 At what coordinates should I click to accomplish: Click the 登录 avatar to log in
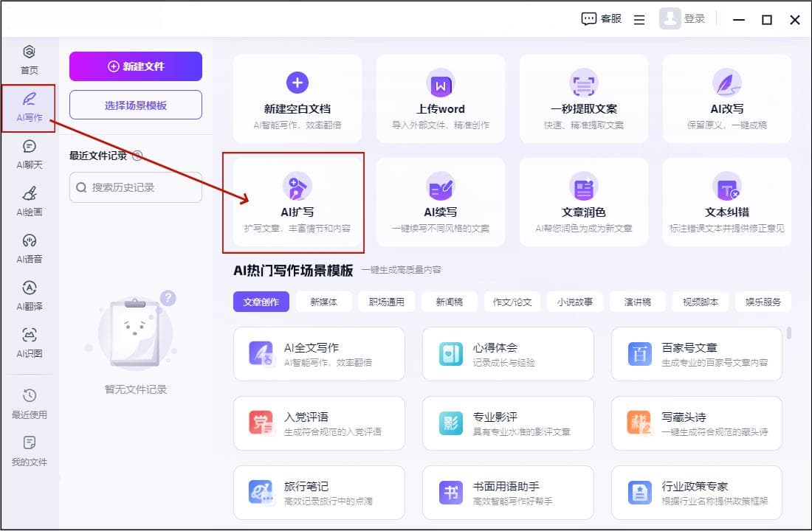tap(670, 18)
